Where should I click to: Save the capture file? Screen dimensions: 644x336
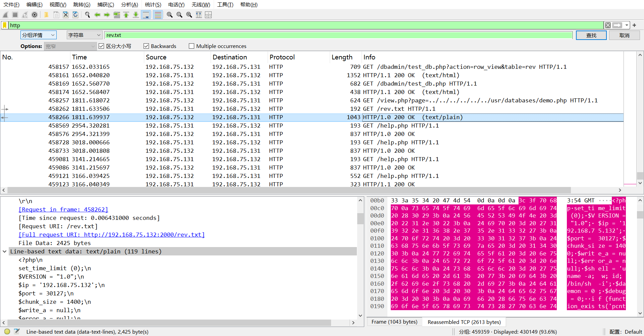coord(56,15)
